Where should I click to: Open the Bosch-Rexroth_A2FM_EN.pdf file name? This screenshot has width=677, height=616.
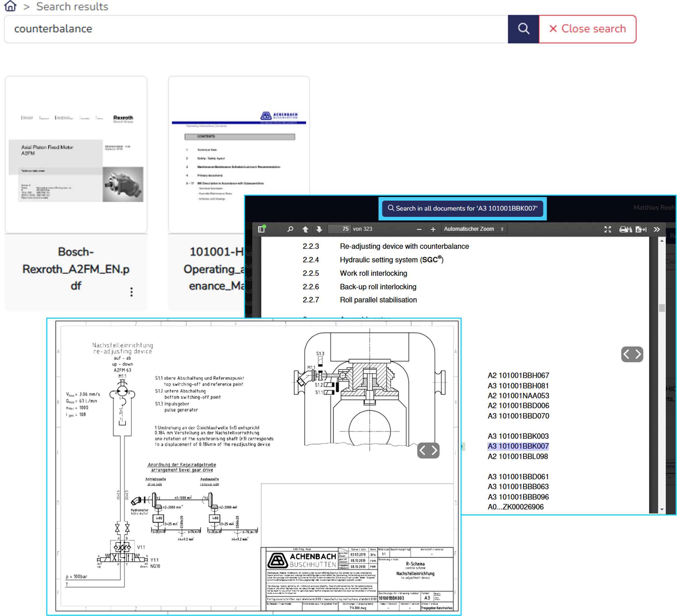pos(76,269)
